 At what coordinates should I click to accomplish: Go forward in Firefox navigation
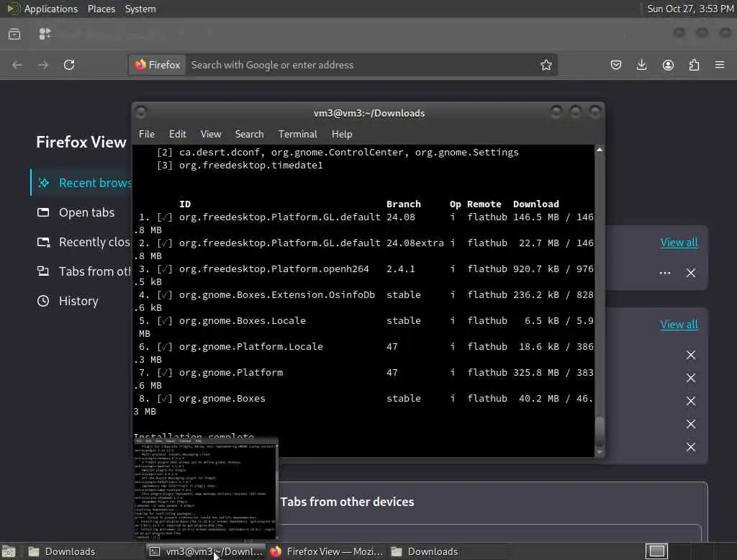pos(43,65)
